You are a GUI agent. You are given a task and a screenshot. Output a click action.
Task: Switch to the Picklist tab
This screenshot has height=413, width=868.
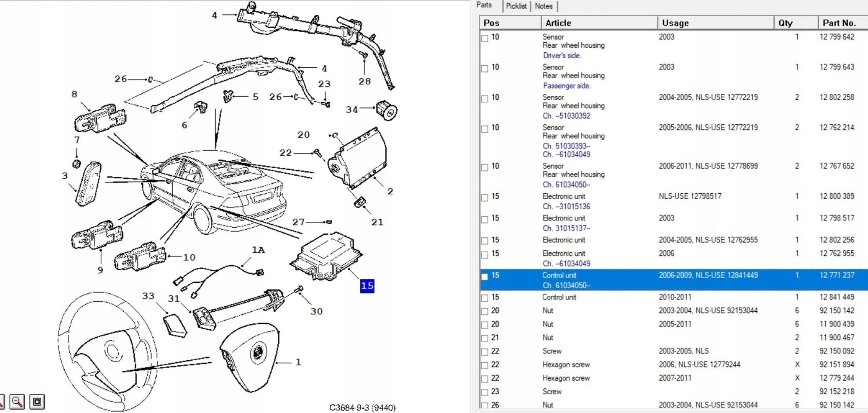tap(516, 6)
